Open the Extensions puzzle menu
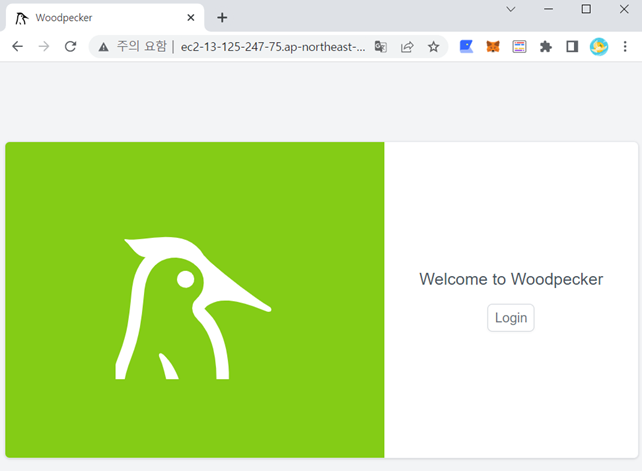The image size is (643, 472). point(546,47)
